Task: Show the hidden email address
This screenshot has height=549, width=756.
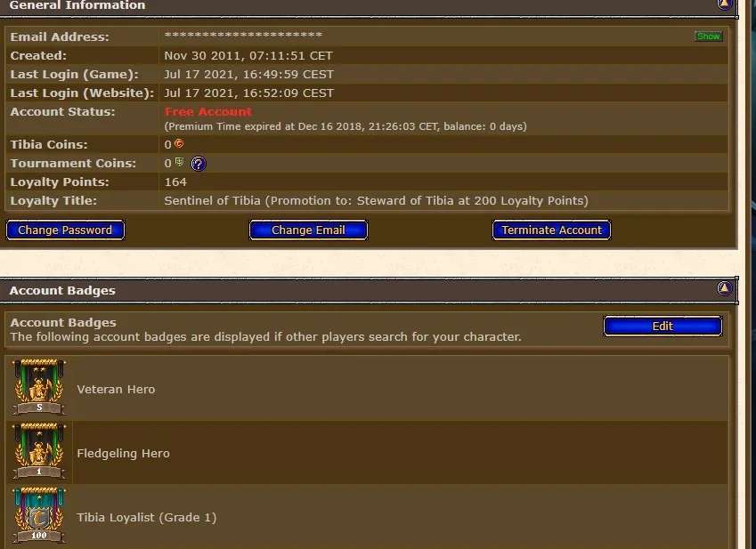Action: [708, 36]
